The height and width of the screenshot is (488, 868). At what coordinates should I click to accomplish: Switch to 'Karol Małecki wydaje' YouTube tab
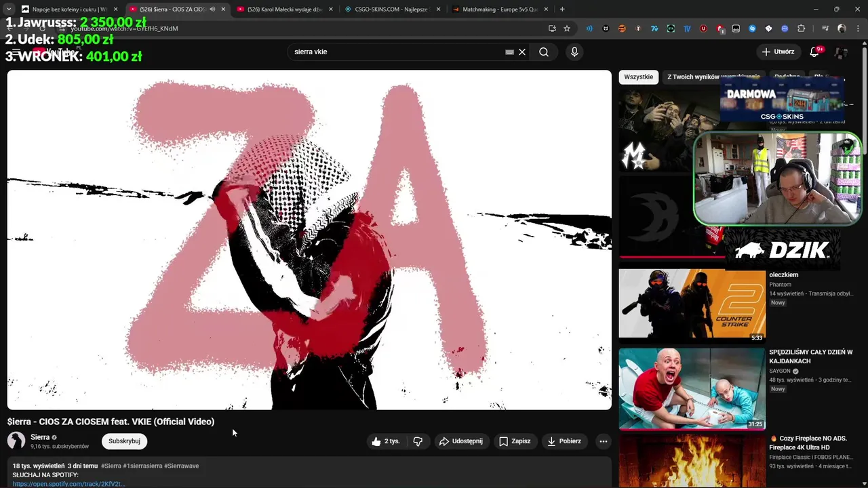click(284, 9)
